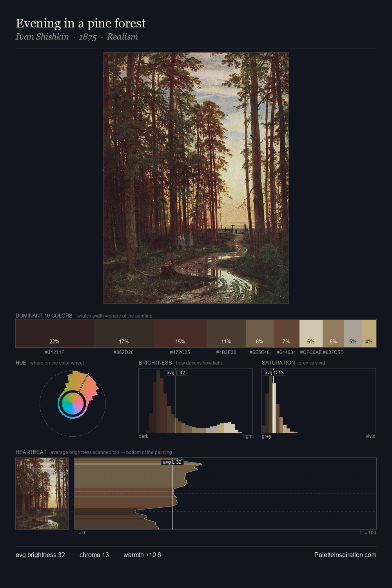Click 'warmth +10.6' in the footer

pyautogui.click(x=142, y=555)
